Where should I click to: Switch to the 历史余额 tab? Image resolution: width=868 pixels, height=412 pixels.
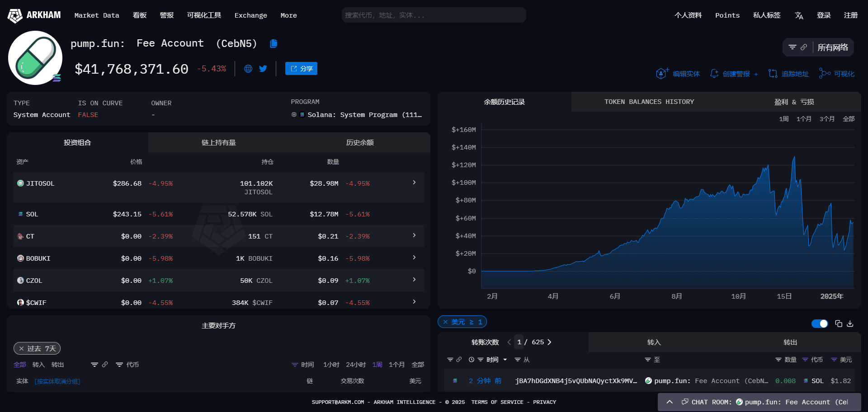pyautogui.click(x=360, y=143)
